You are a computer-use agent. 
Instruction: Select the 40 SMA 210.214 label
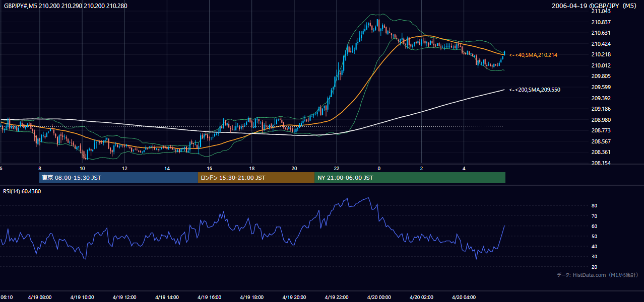534,55
